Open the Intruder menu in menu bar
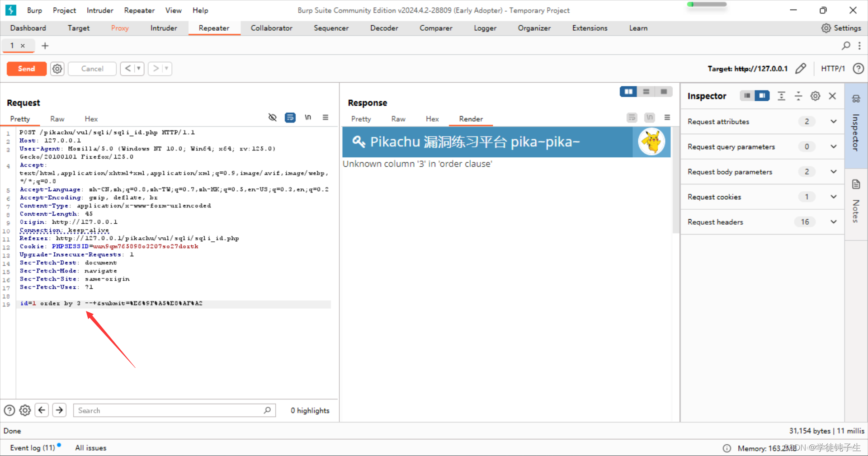868x456 pixels. click(100, 10)
